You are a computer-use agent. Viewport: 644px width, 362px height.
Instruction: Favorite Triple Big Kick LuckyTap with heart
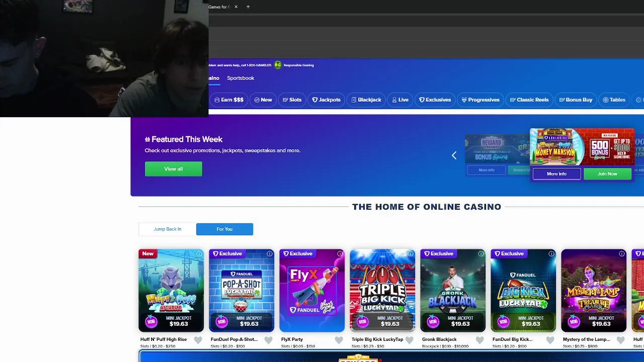point(410,340)
